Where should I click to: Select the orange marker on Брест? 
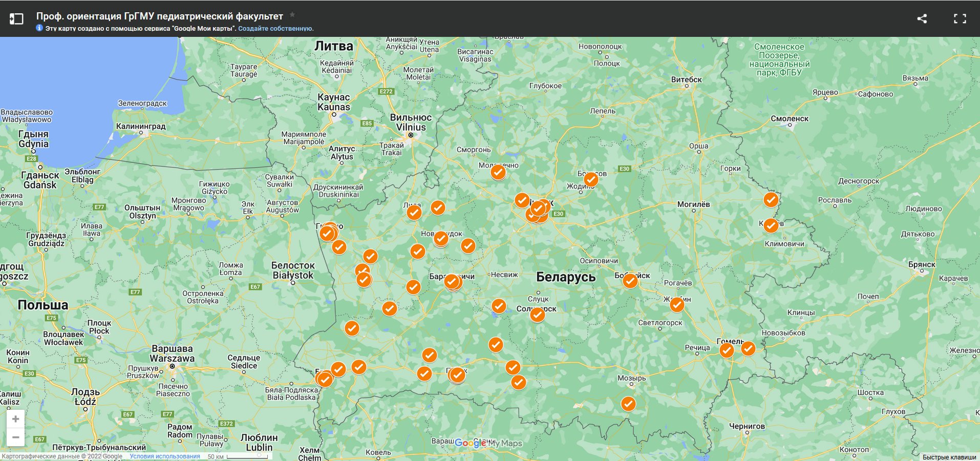325,380
